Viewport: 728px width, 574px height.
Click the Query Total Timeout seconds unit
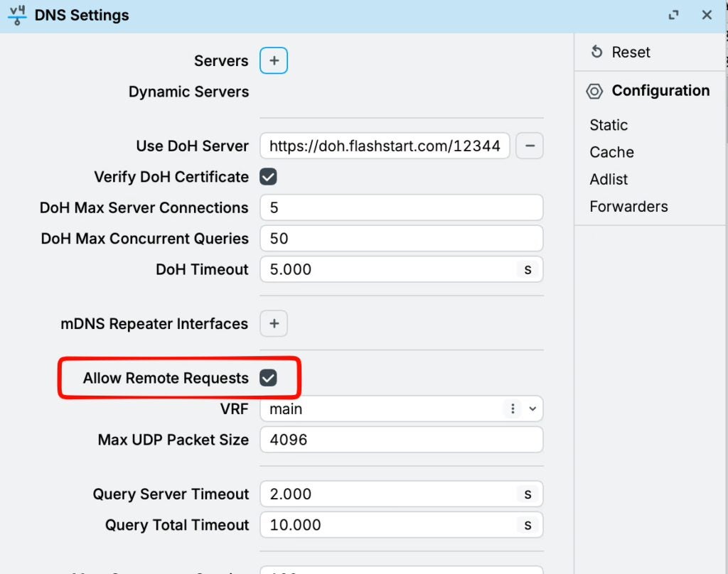(x=528, y=525)
